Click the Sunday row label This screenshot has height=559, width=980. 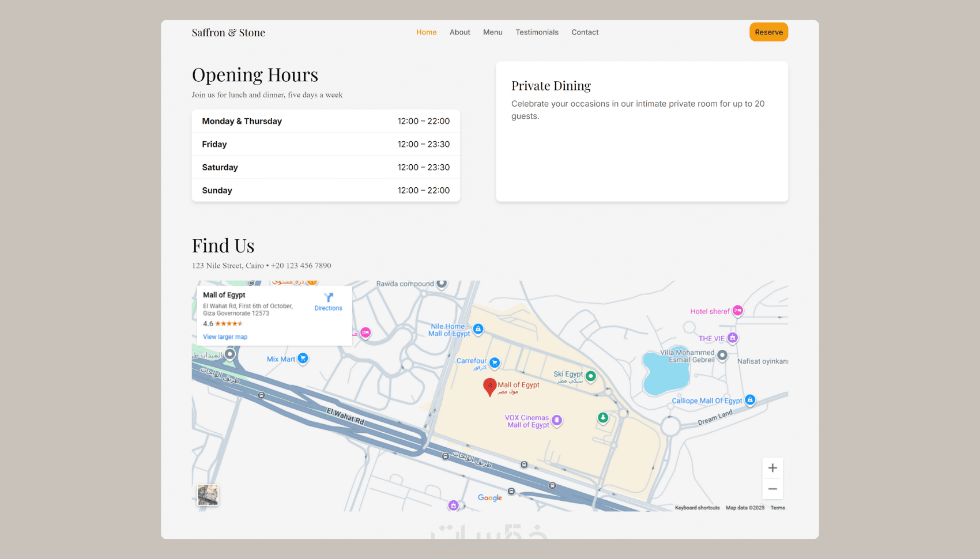[x=217, y=190]
